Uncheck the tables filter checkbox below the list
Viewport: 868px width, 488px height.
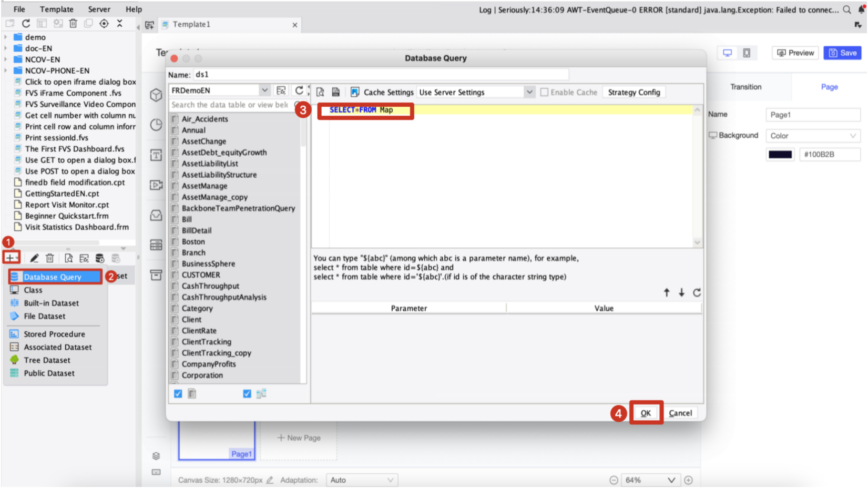(x=177, y=393)
